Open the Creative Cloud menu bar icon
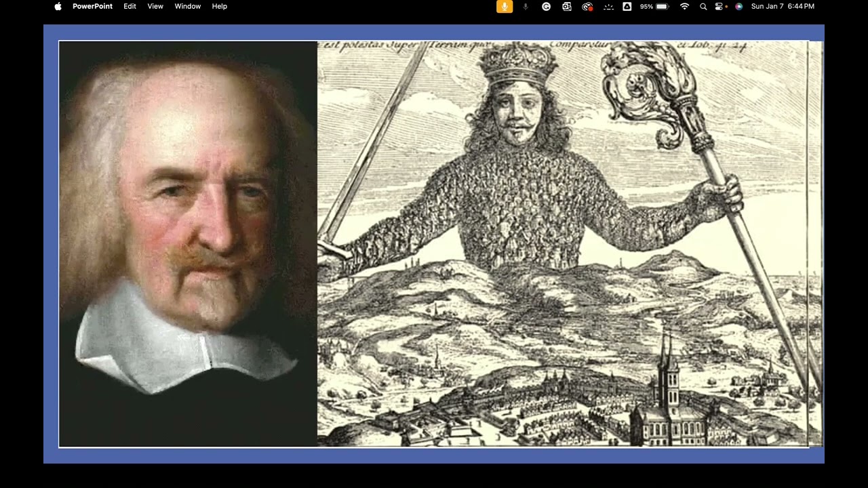Image resolution: width=868 pixels, height=488 pixels. click(x=587, y=6)
